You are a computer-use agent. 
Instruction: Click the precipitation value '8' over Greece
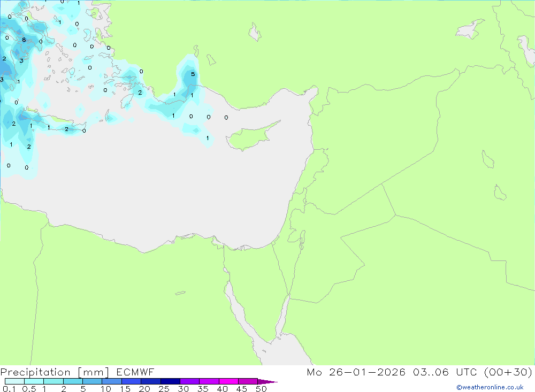pyautogui.click(x=24, y=40)
